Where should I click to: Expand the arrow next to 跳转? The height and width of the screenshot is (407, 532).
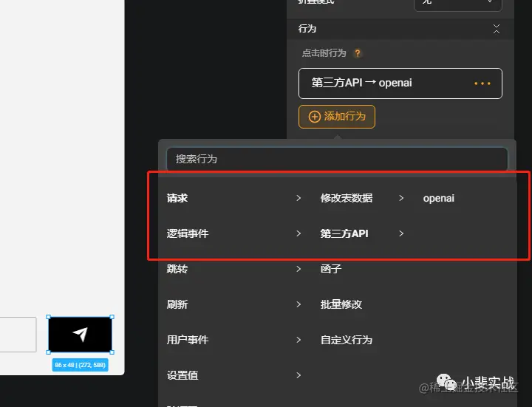tap(299, 269)
